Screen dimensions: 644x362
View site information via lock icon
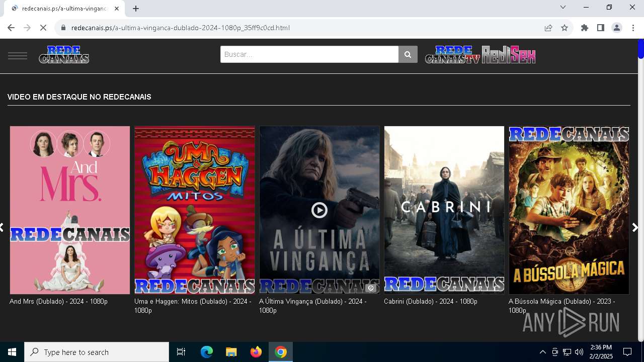(x=63, y=28)
